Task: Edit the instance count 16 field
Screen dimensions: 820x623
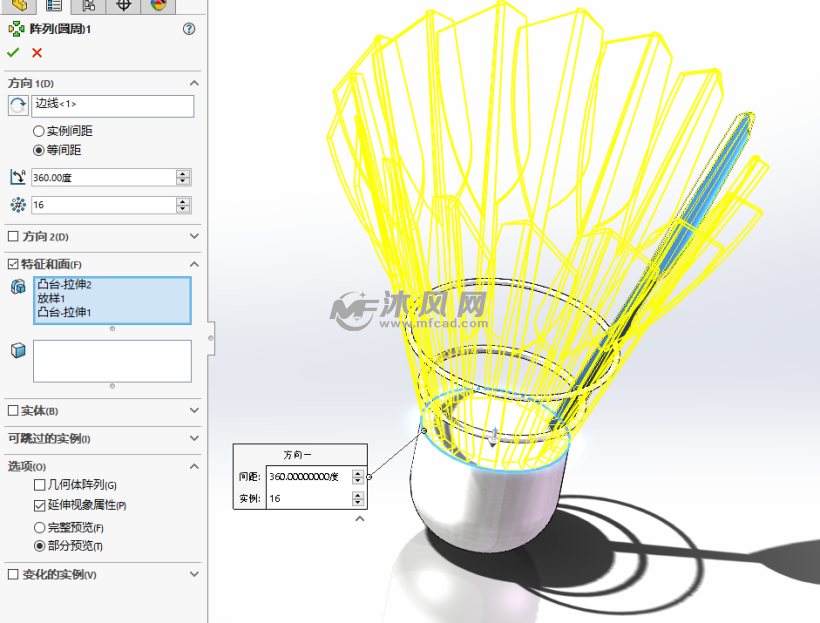Action: [104, 205]
